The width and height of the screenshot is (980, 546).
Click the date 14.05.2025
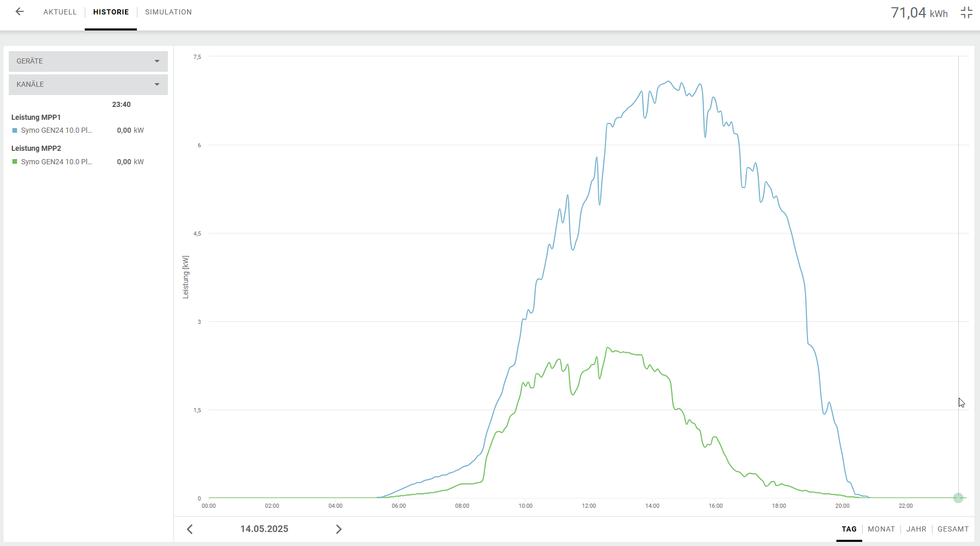pyautogui.click(x=264, y=529)
